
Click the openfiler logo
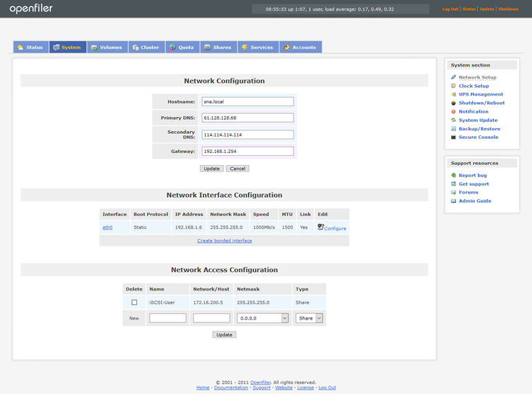tap(31, 9)
